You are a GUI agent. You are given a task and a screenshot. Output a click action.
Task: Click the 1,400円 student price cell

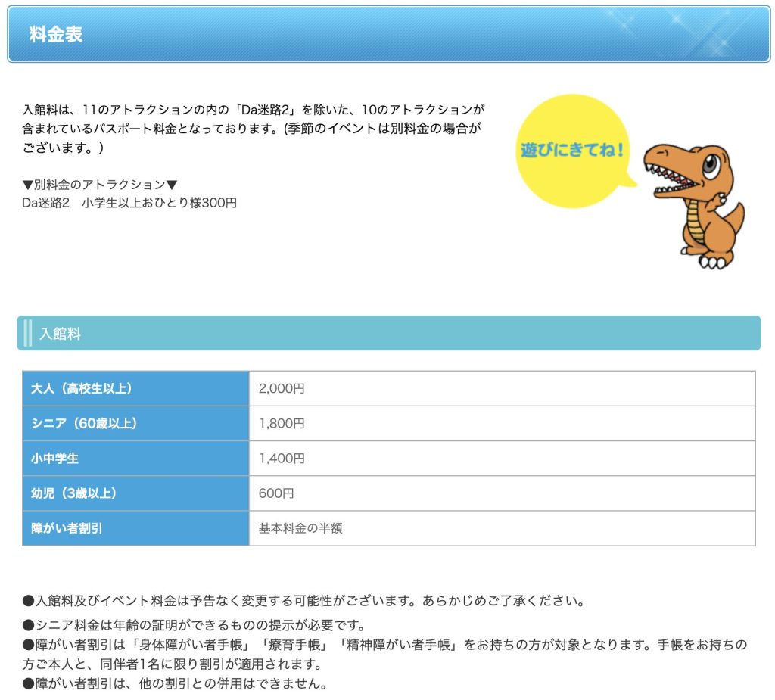tap(282, 459)
